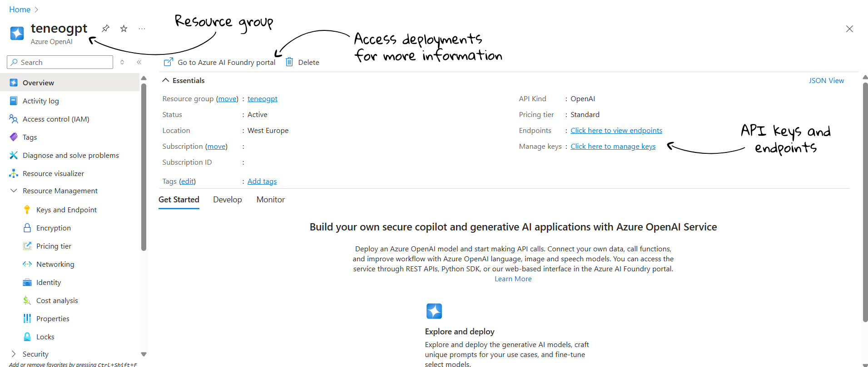This screenshot has width=868, height=367.
Task: Click the Go to Azure AI Foundry portal icon
Action: point(169,62)
